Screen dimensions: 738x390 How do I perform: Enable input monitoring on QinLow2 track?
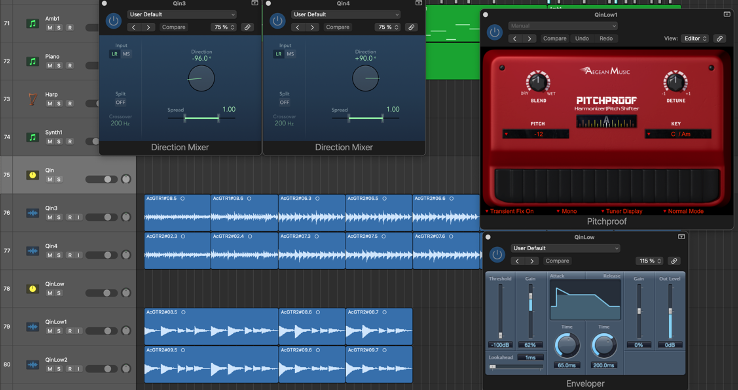click(79, 369)
